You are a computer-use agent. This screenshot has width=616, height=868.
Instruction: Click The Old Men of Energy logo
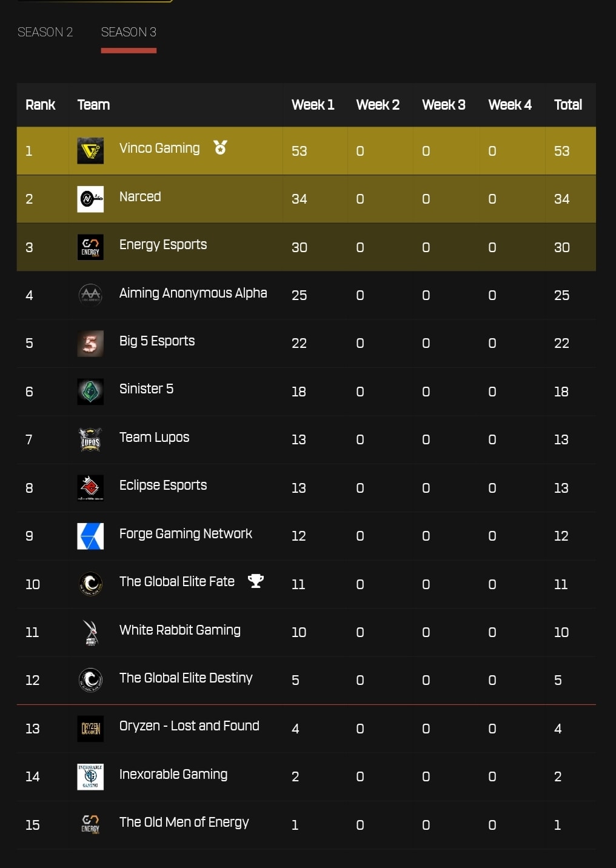pyautogui.click(x=90, y=825)
